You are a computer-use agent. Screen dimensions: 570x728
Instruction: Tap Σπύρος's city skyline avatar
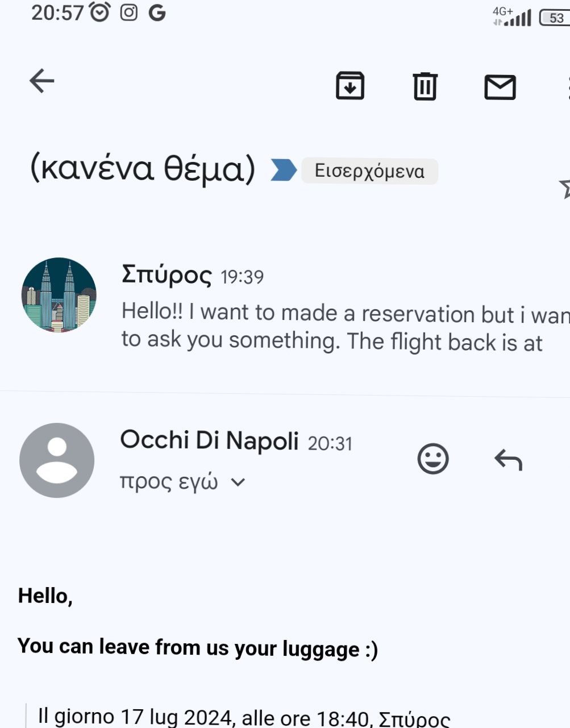click(59, 295)
